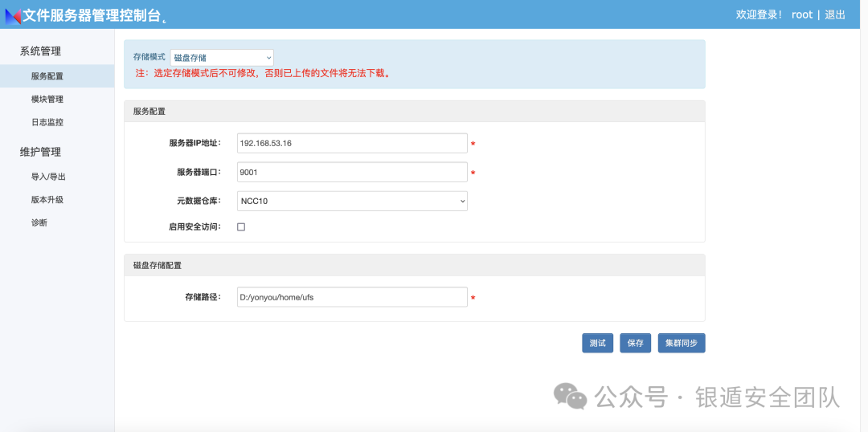Image resolution: width=868 pixels, height=432 pixels.
Task: Click the root username in header
Action: point(801,14)
